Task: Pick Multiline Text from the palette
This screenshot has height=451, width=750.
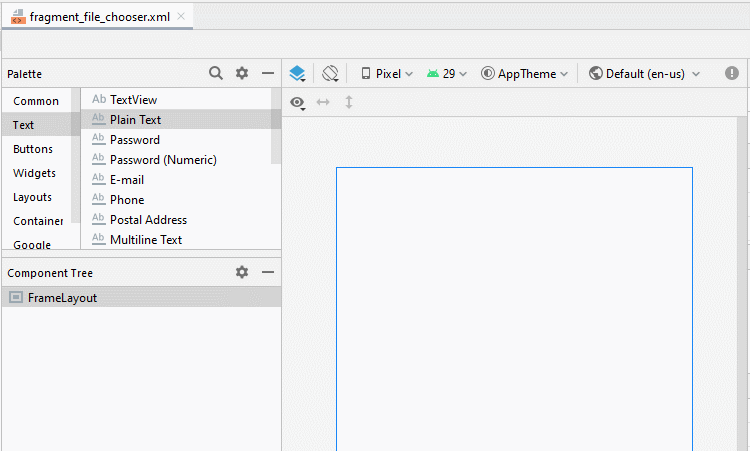Action: [176, 240]
